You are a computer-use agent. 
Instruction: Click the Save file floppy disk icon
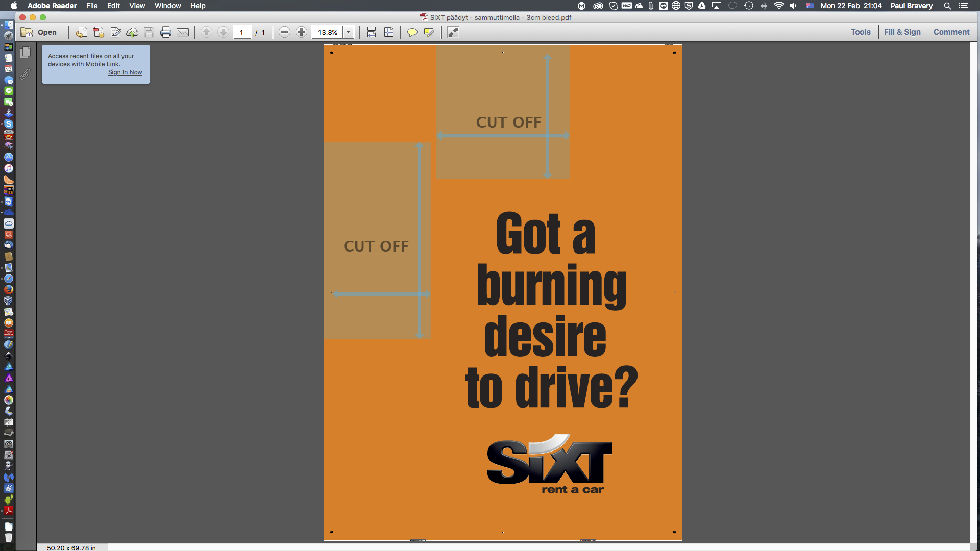point(149,32)
